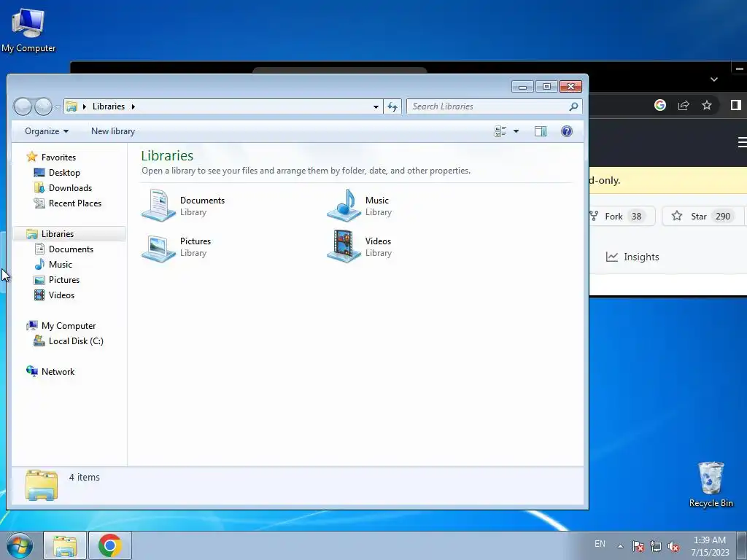Click the Action Center flag tray icon
747x560 pixels.
click(638, 546)
